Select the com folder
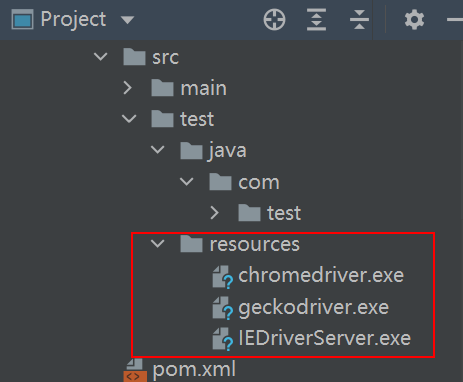The width and height of the screenshot is (463, 382). 259,183
